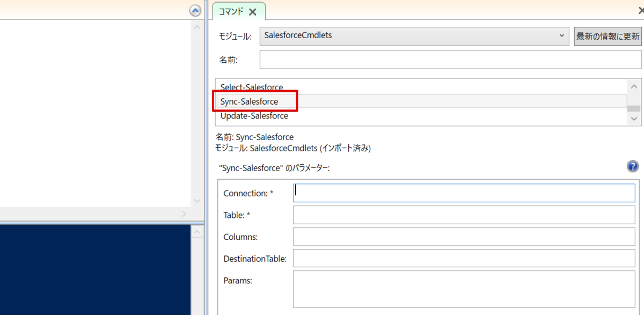Cmdlet list scrollbar: click the down arrow
644x315 pixels.
tap(634, 119)
